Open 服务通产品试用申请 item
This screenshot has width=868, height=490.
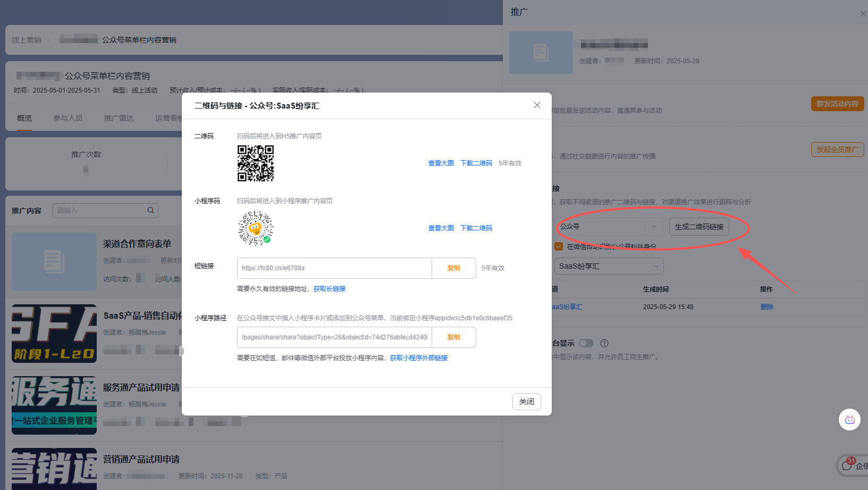click(141, 387)
